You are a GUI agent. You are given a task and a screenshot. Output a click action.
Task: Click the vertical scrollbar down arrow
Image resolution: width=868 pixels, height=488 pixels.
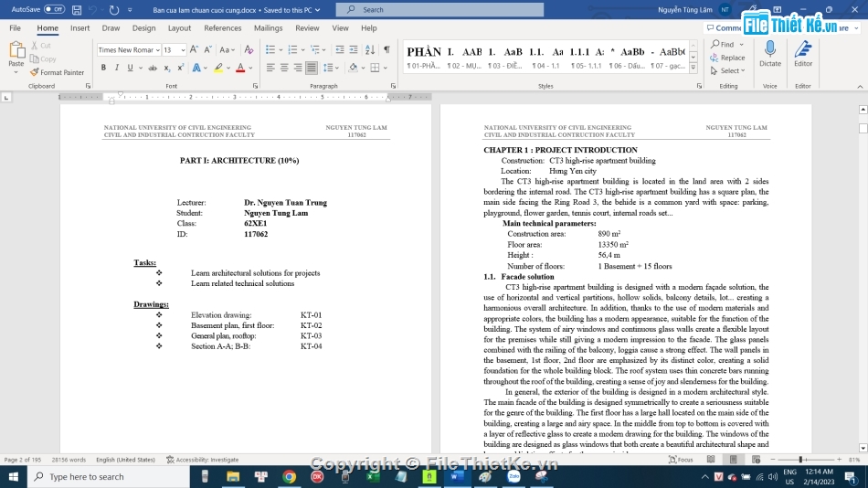coord(863,448)
